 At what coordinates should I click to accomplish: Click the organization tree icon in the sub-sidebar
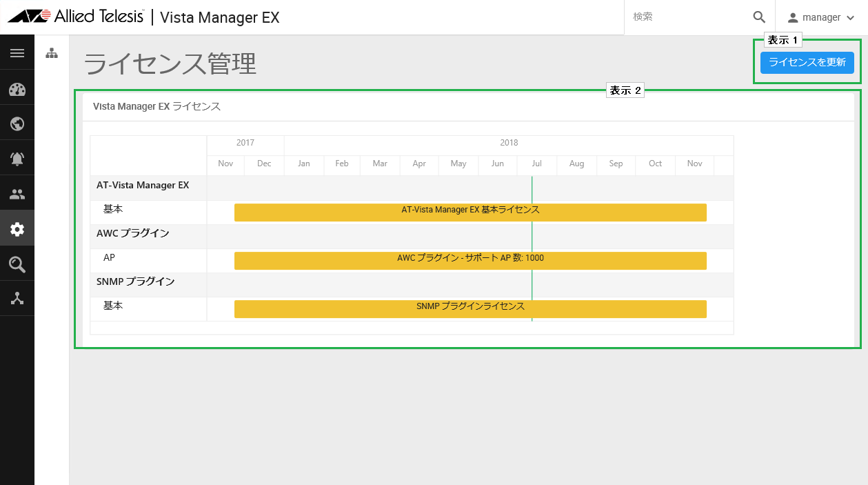click(x=52, y=53)
